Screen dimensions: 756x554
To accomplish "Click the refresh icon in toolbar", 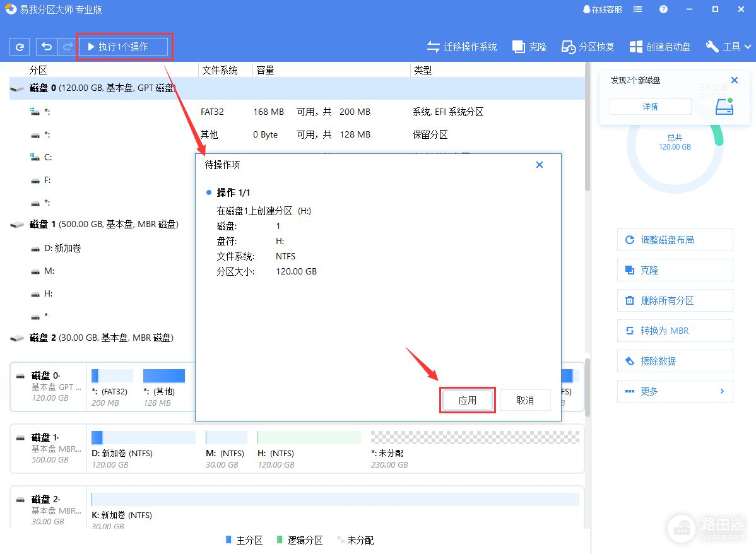I will point(20,47).
